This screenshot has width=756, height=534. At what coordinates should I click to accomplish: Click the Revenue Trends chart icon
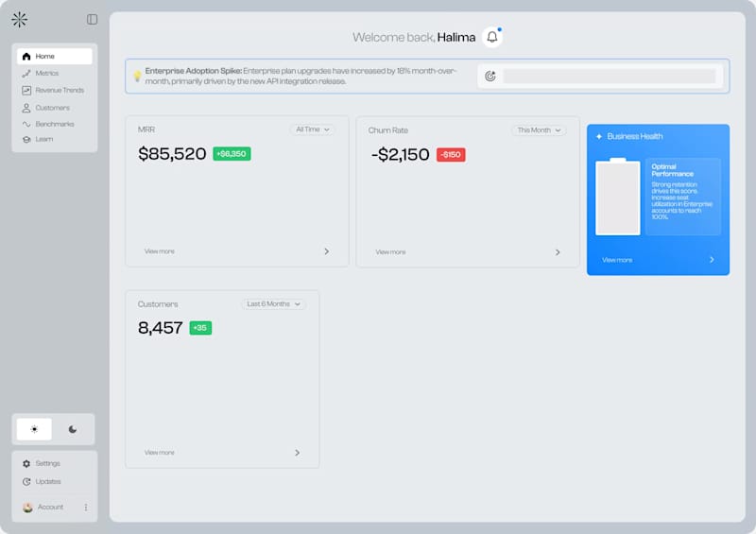[26, 90]
